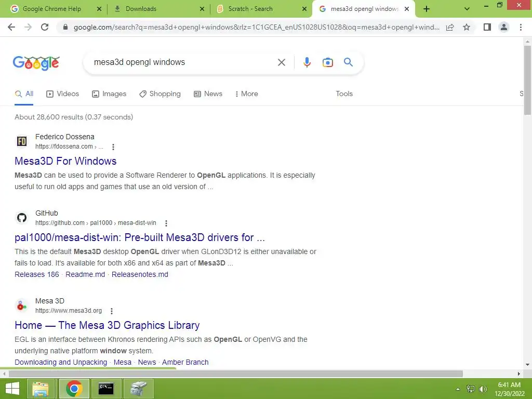532x399 pixels.
Task: Open the Releases 186 sitelink
Action: click(37, 274)
